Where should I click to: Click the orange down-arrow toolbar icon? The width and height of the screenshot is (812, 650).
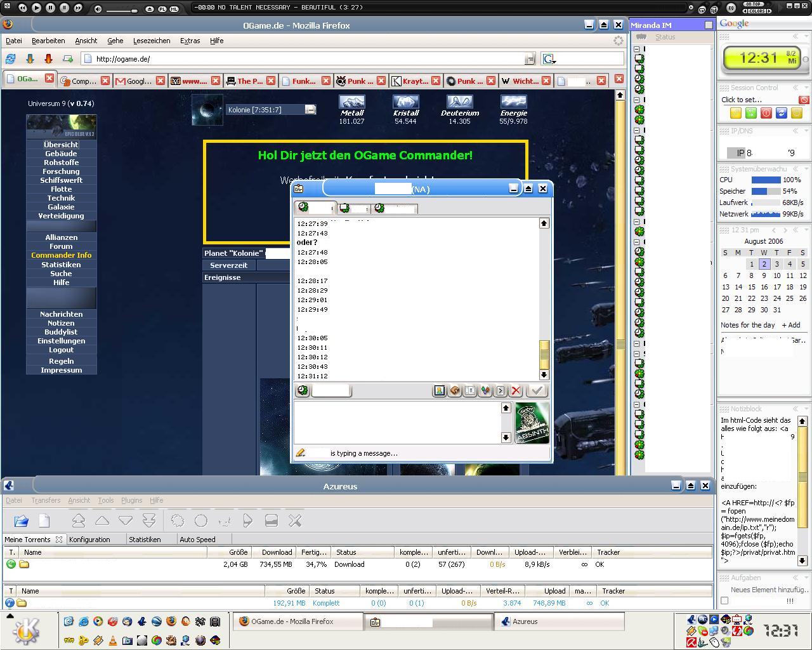pyautogui.click(x=48, y=59)
